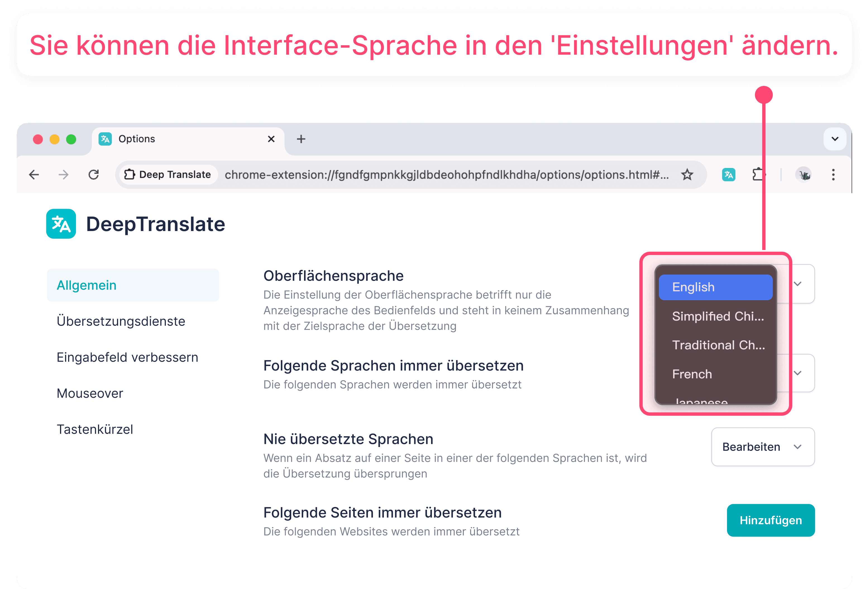Viewport: 868px width, 589px height.
Task: Open the Bearbeiten dropdown for never-translated languages
Action: pos(763,447)
